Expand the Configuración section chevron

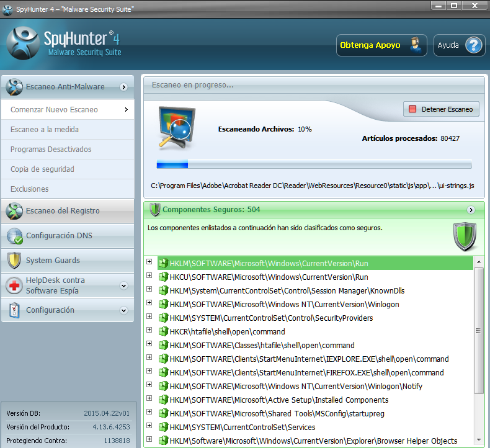coord(123,310)
